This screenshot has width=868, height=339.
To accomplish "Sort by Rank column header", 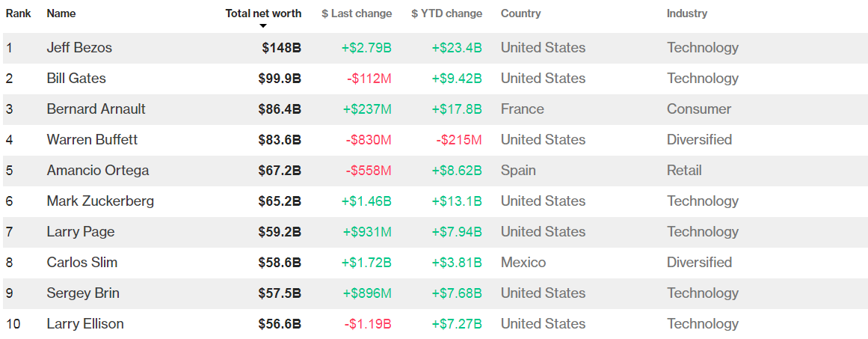I will (x=18, y=13).
